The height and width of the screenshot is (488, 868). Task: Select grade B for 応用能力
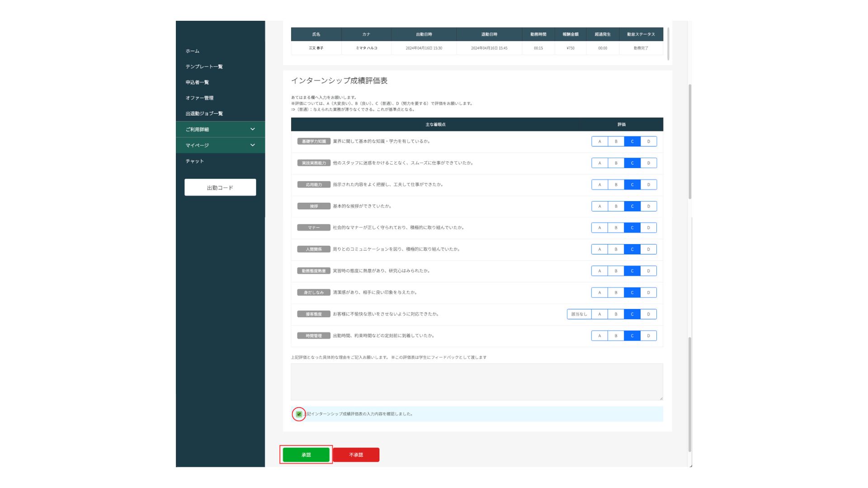616,185
